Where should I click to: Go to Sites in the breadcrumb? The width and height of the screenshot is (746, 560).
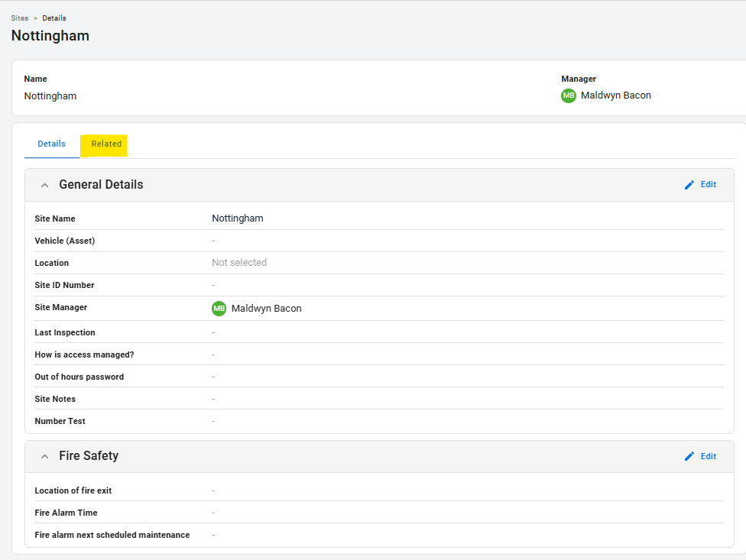(x=20, y=18)
